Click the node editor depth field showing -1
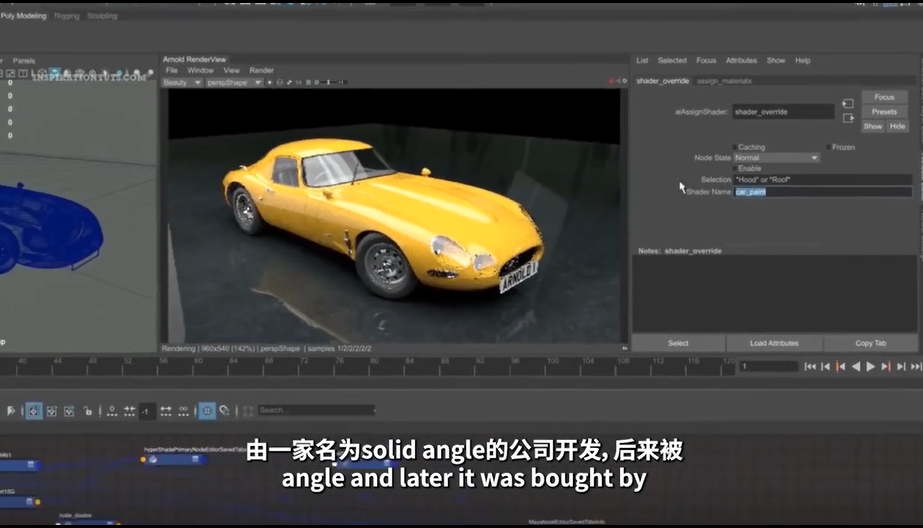Viewport: 923px width, 528px height. click(x=147, y=411)
